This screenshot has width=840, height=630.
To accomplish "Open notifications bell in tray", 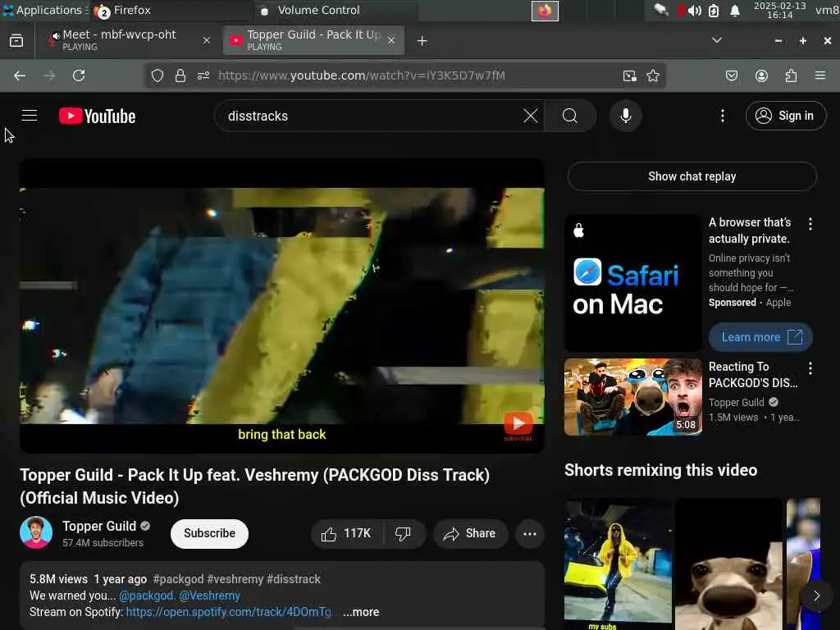I will pos(735,11).
